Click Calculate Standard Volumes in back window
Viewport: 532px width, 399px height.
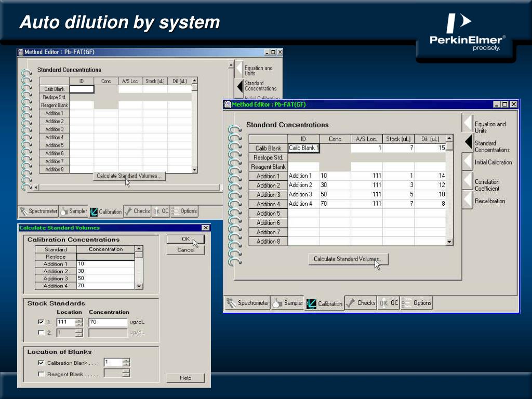click(129, 176)
